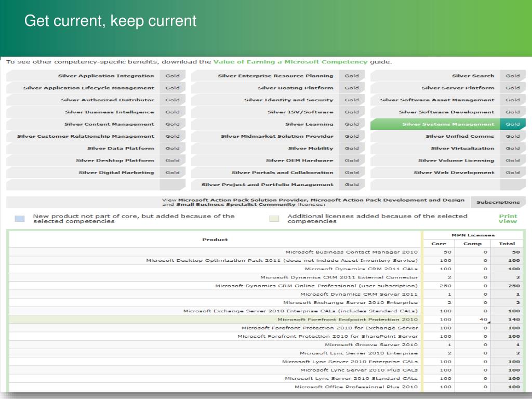Screen dimensions: 532x399
Task: Click the Product column header
Action: [215, 240]
